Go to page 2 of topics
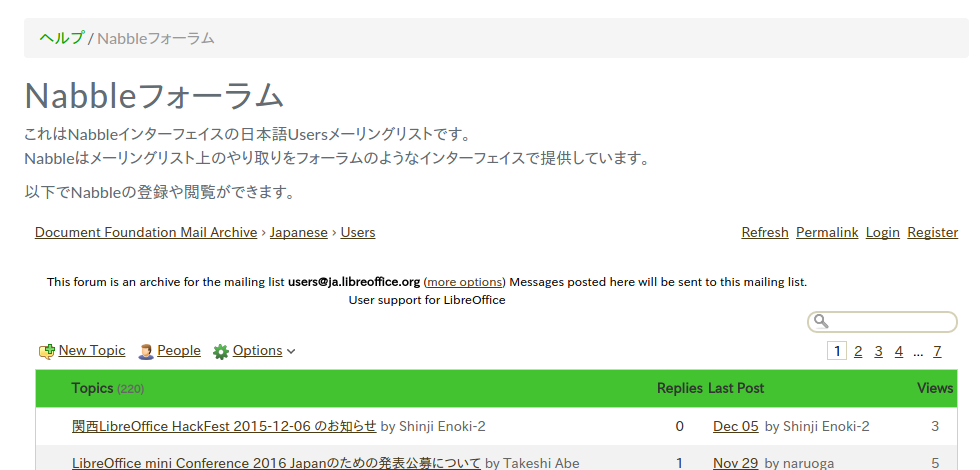The width and height of the screenshot is (980, 470). [858, 352]
